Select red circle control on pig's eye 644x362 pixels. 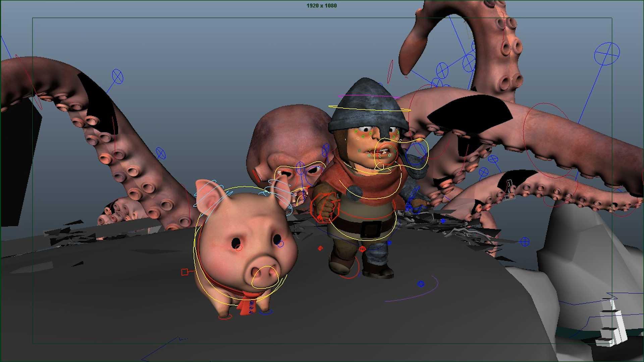239,248
